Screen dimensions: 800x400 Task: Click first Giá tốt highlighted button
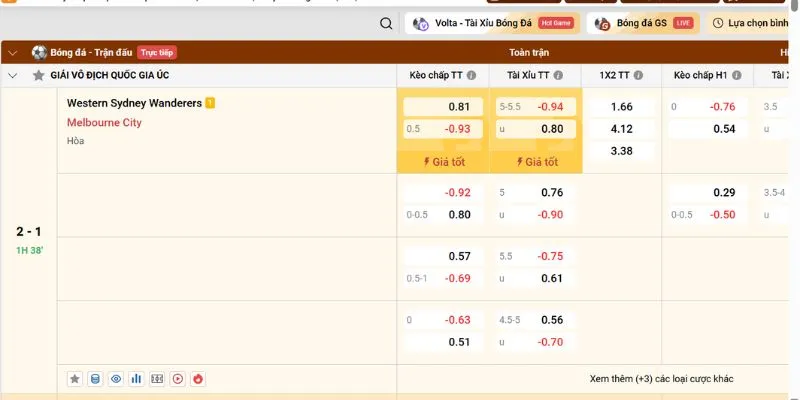(443, 161)
